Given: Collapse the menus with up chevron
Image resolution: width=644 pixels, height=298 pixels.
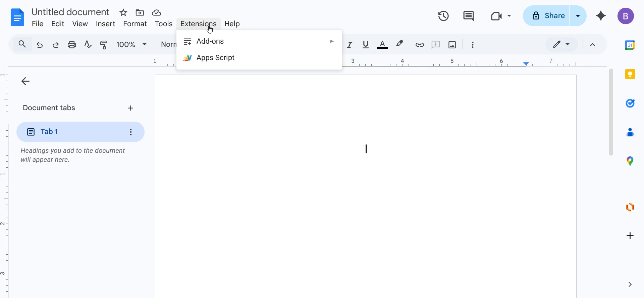Looking at the screenshot, I should pos(593,45).
